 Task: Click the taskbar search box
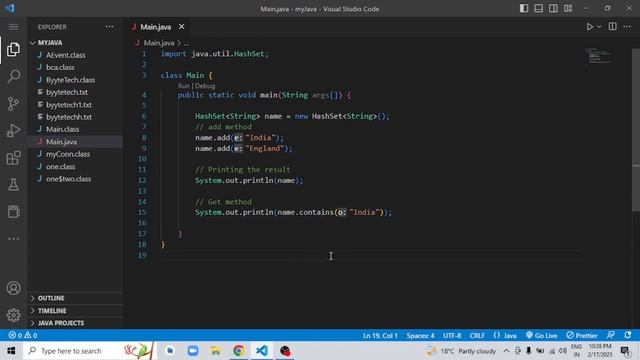pos(90,351)
